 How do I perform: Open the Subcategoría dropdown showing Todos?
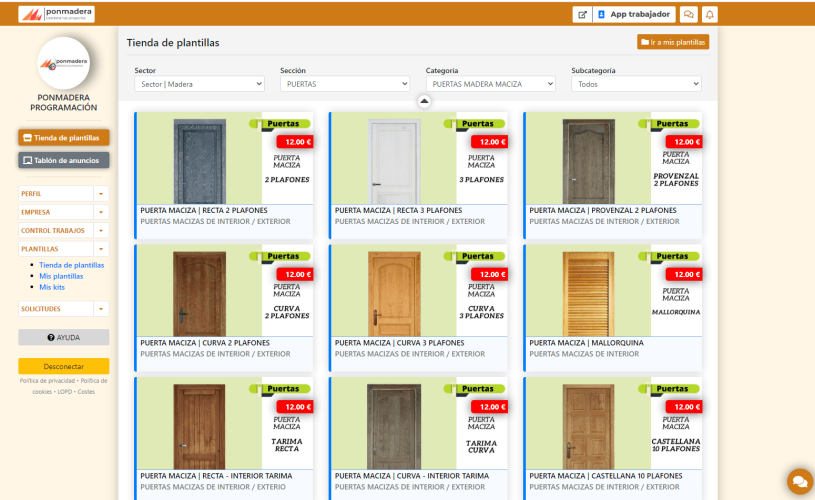[636, 85]
